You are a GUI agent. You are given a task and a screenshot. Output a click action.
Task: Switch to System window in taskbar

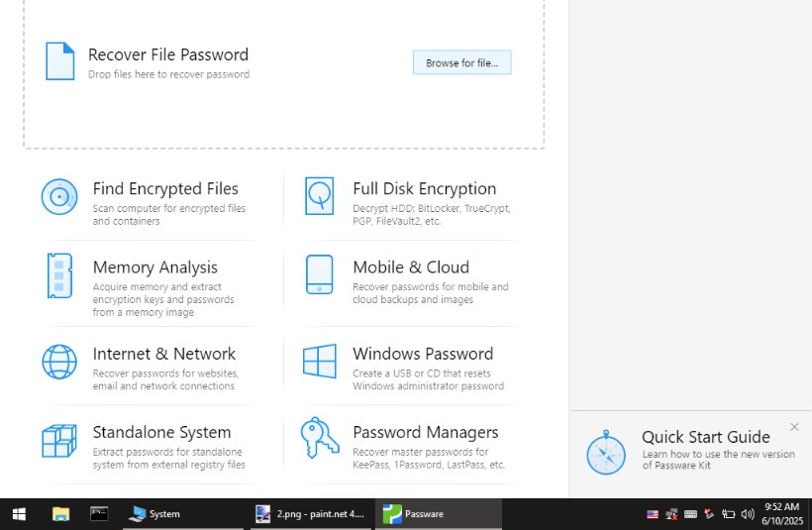tap(183, 514)
